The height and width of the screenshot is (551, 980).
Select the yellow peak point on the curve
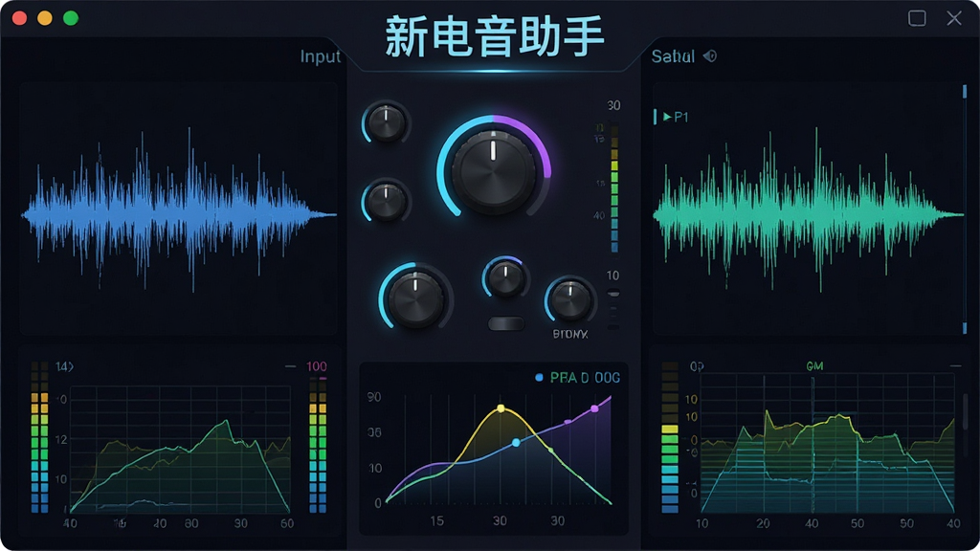tap(501, 408)
